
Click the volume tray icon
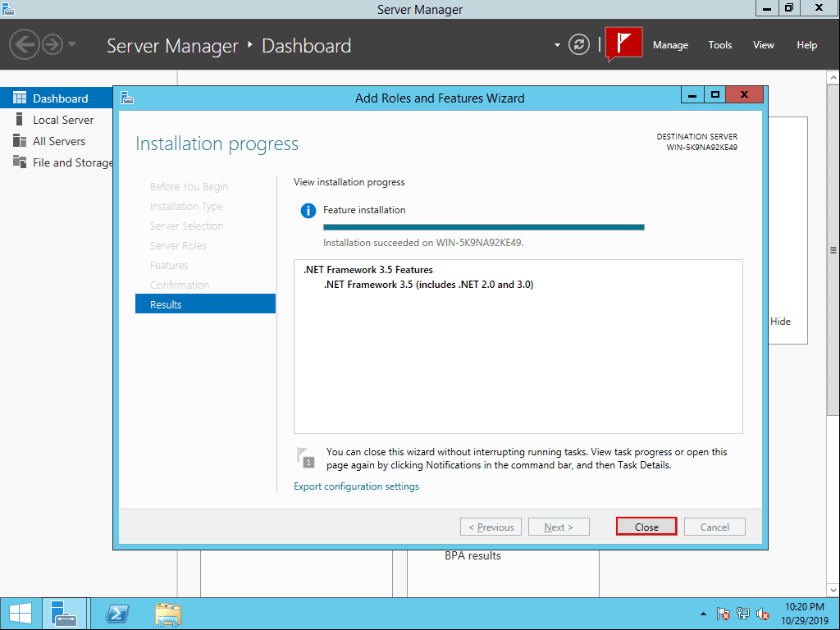763,614
